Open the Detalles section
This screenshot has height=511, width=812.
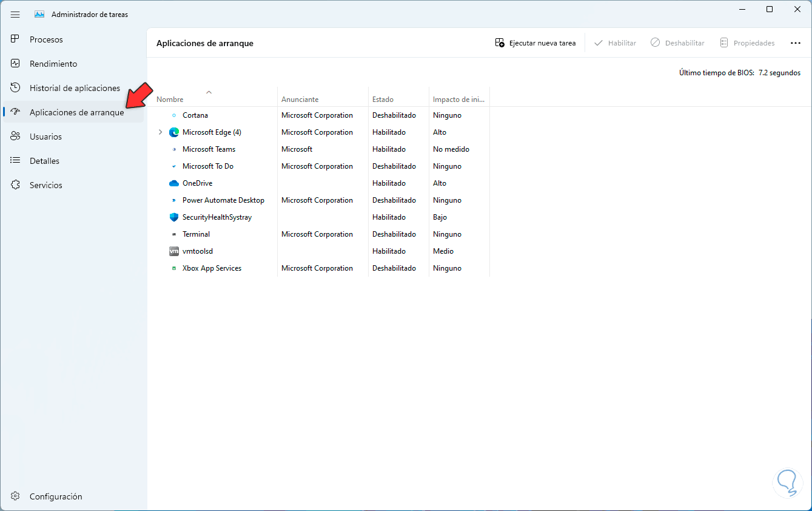click(73, 161)
